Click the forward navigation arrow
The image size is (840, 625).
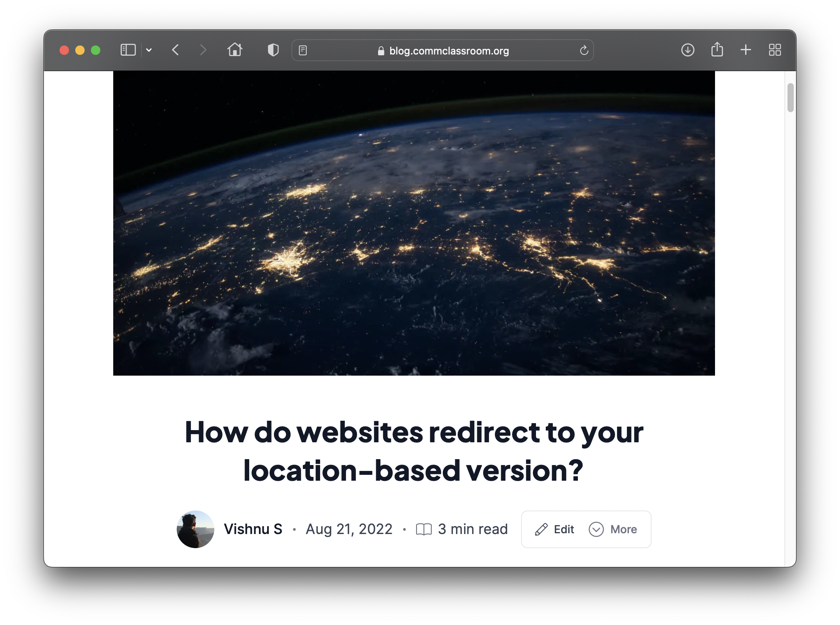click(x=203, y=50)
